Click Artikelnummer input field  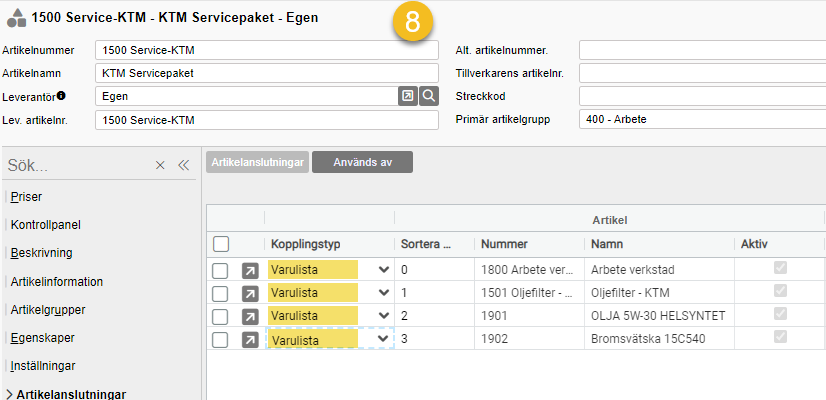(267, 51)
